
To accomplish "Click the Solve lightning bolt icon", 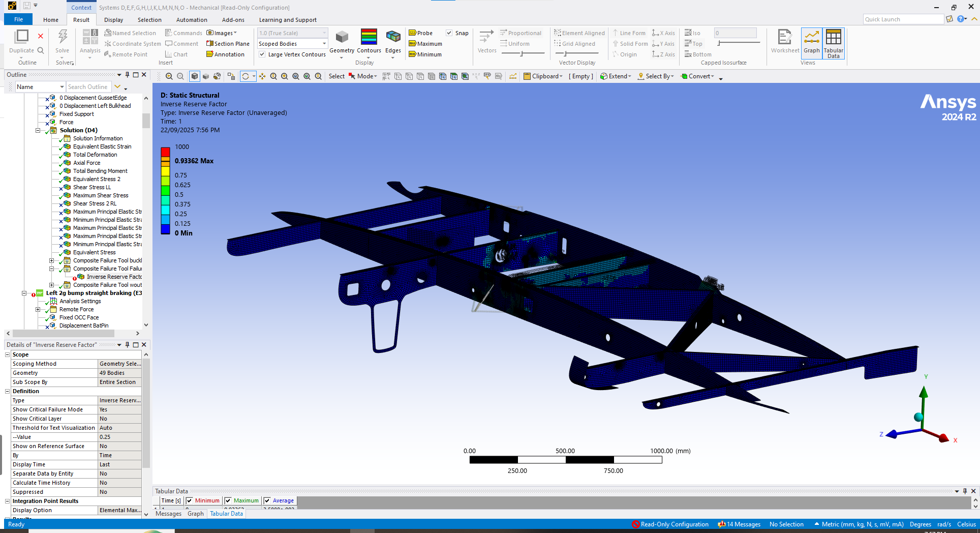I will click(63, 37).
